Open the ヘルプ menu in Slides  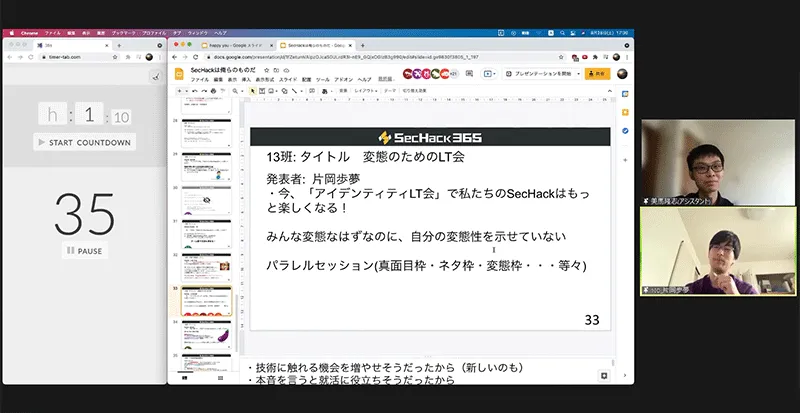pyautogui.click(x=364, y=80)
